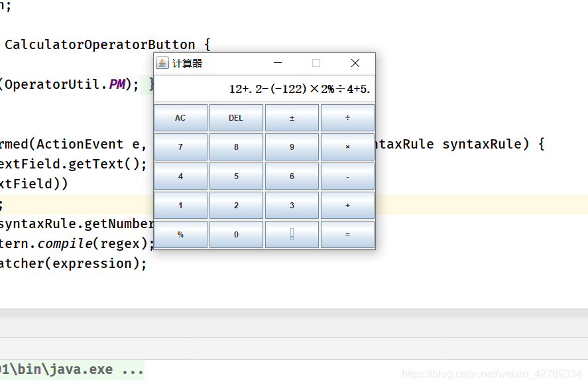588x386 pixels.
Task: Click the minus (-) operator button
Action: pos(347,176)
